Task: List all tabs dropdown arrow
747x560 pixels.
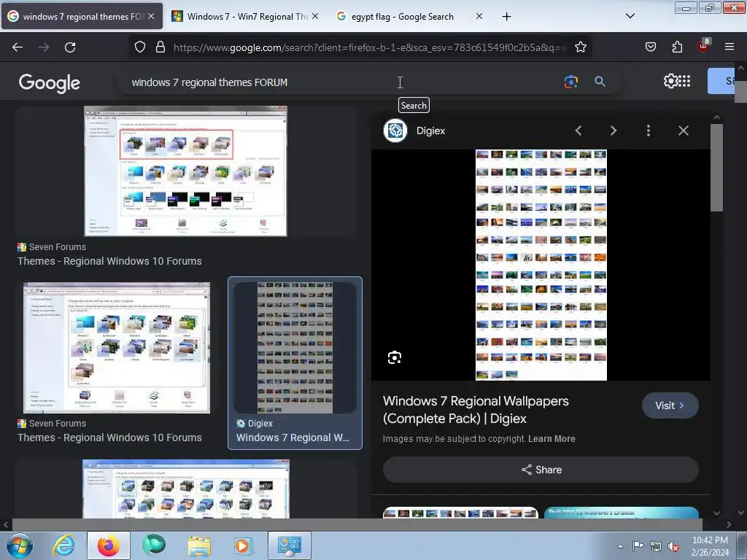Action: pyautogui.click(x=630, y=16)
